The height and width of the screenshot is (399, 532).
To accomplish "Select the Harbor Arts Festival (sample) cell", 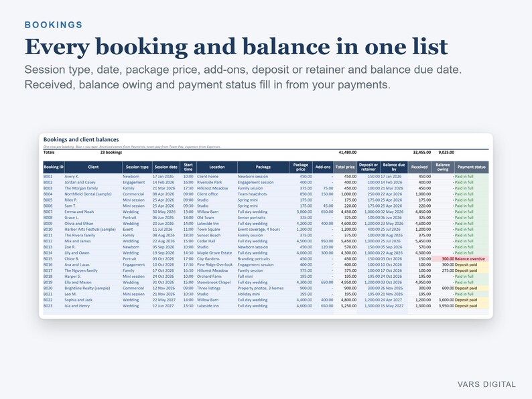I will (90, 230).
